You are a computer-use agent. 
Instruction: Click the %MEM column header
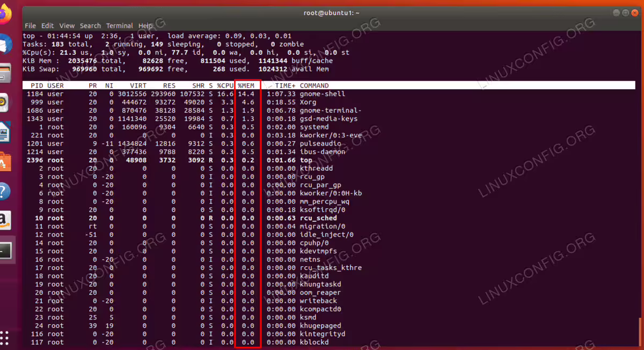pyautogui.click(x=246, y=85)
